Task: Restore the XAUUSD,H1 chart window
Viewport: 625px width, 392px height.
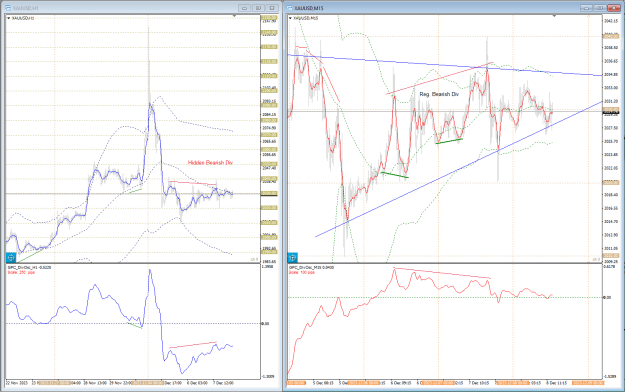Action: point(258,8)
